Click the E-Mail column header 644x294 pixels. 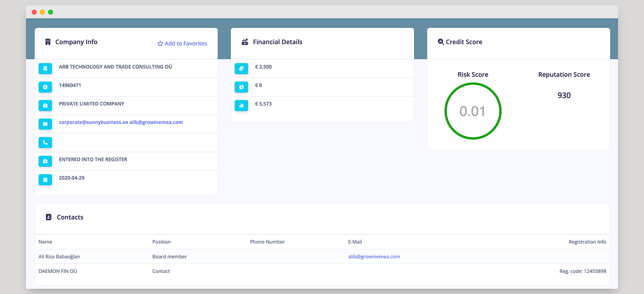[355, 242]
